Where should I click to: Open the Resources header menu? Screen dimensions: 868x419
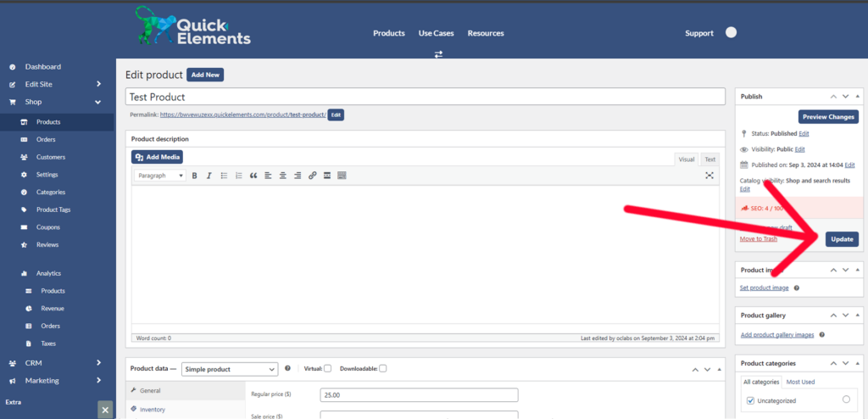coord(486,33)
